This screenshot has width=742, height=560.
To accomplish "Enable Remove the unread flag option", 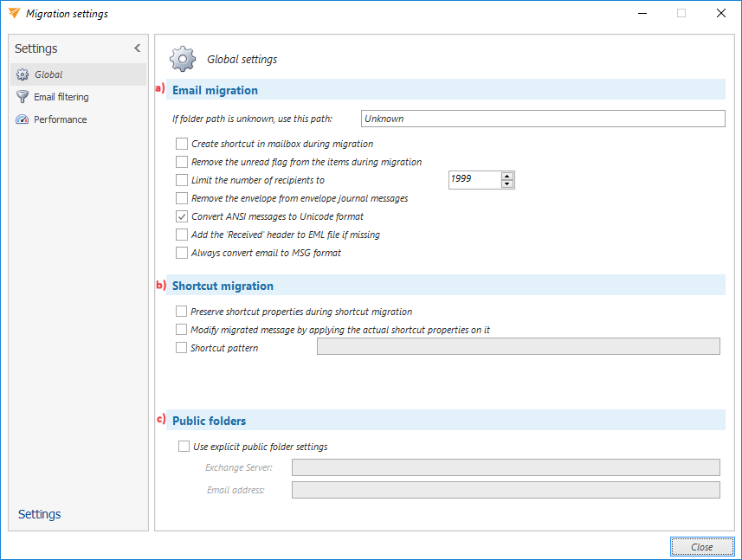I will point(182,162).
